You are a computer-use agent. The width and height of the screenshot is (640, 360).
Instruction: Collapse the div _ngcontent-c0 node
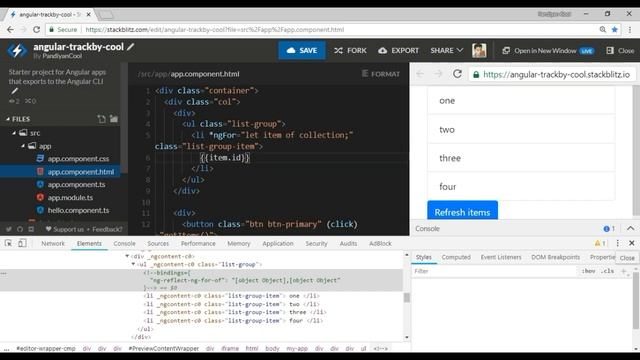point(127,256)
